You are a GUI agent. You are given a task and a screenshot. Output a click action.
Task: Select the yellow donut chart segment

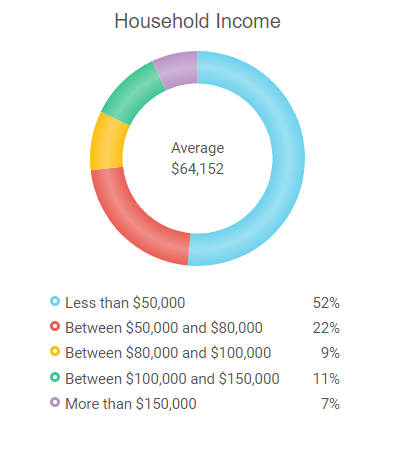(x=107, y=143)
